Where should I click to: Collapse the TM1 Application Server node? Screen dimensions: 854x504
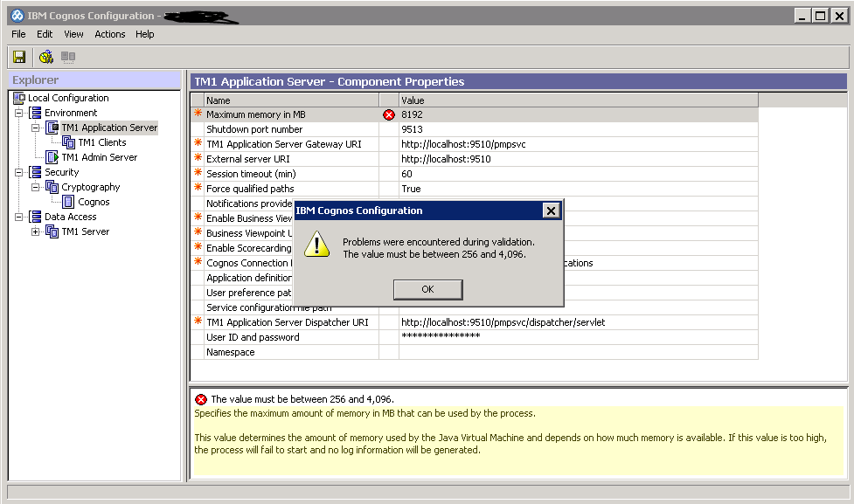pyautogui.click(x=36, y=128)
